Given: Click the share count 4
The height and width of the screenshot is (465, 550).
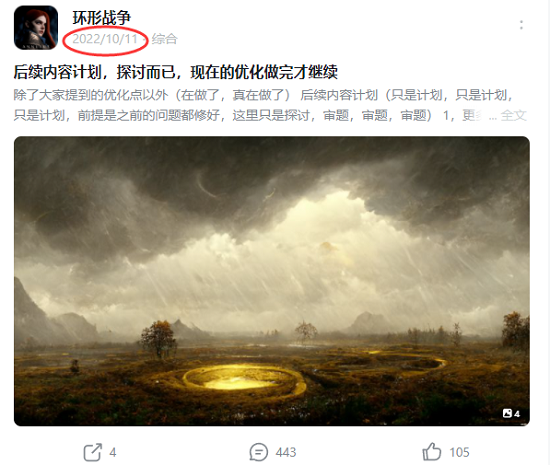Looking at the screenshot, I should tap(113, 452).
